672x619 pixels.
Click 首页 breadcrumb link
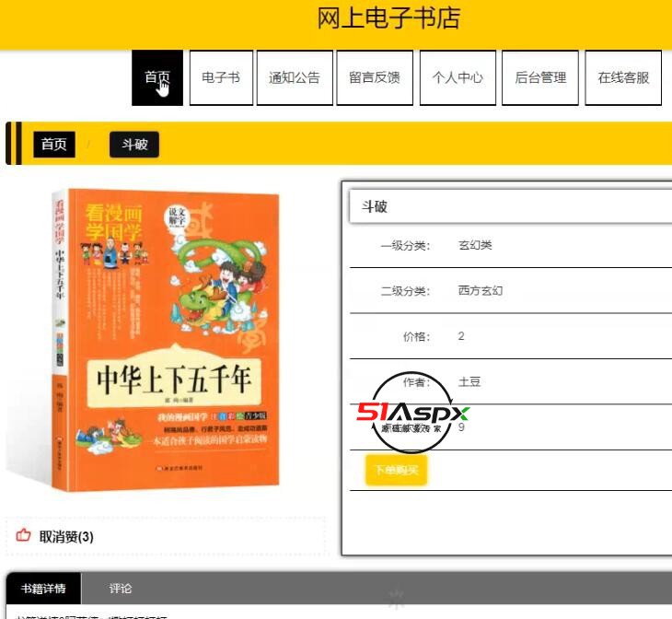(54, 144)
